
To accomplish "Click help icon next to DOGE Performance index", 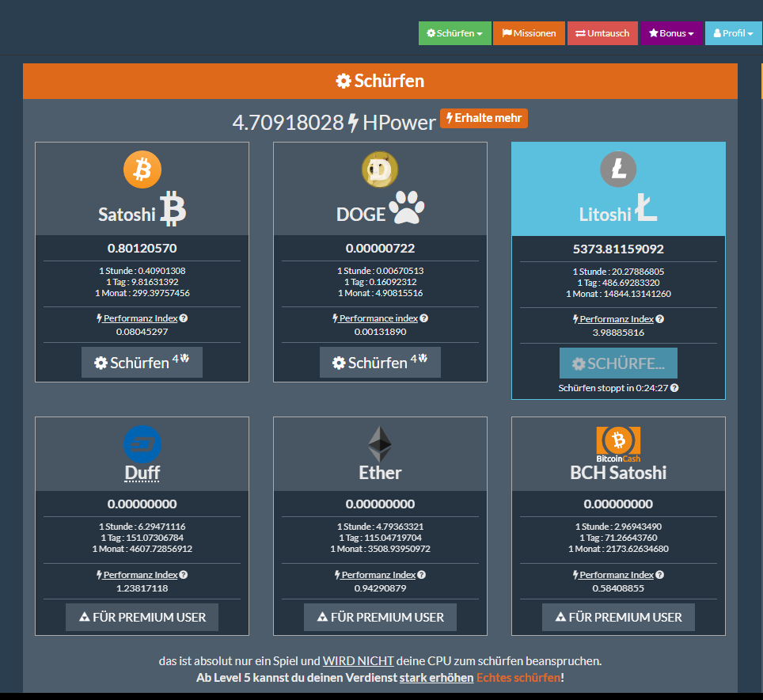I will pos(423,318).
